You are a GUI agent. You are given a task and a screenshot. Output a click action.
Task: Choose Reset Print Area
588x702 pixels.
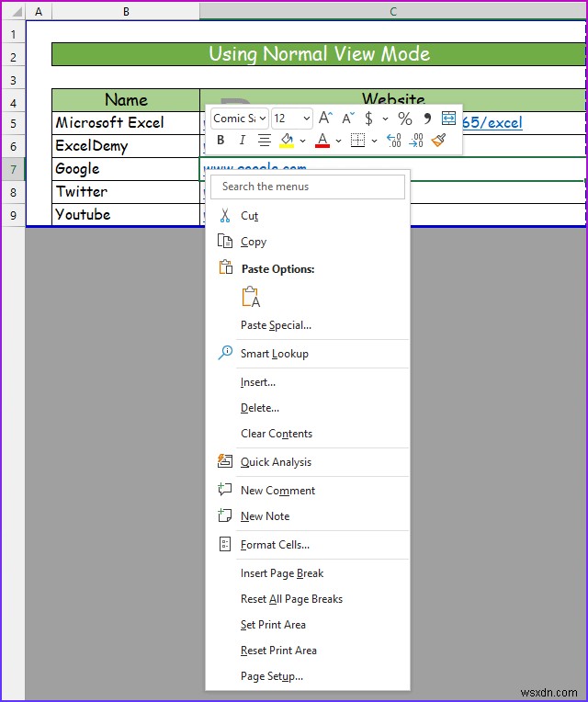[308, 651]
